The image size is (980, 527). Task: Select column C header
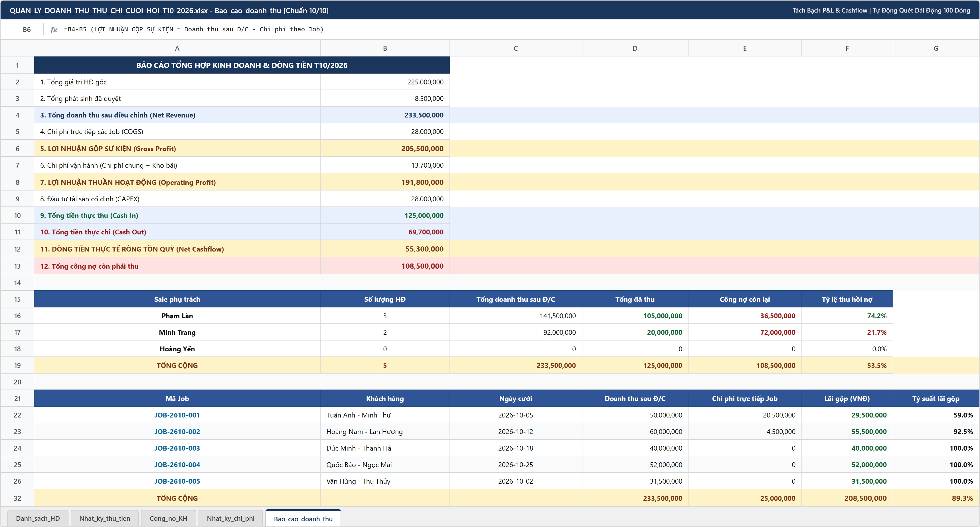515,48
